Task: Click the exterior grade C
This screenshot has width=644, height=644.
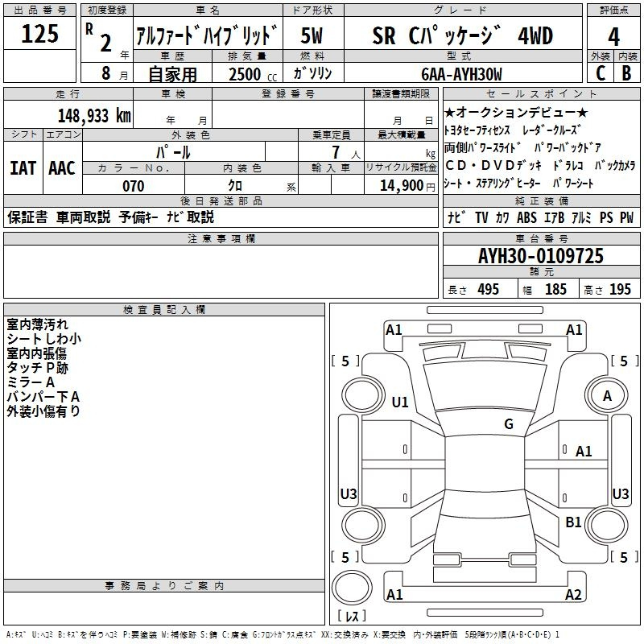Action: tap(600, 73)
